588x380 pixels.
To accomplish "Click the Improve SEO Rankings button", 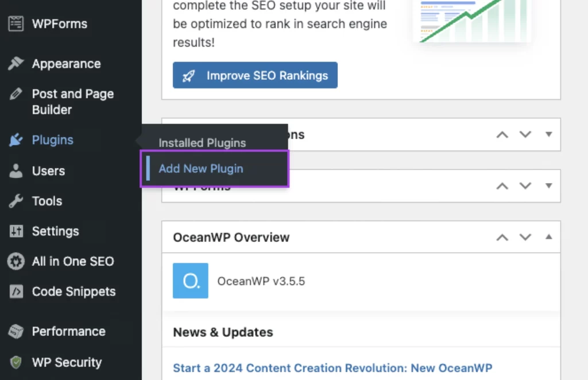I will 255,75.
